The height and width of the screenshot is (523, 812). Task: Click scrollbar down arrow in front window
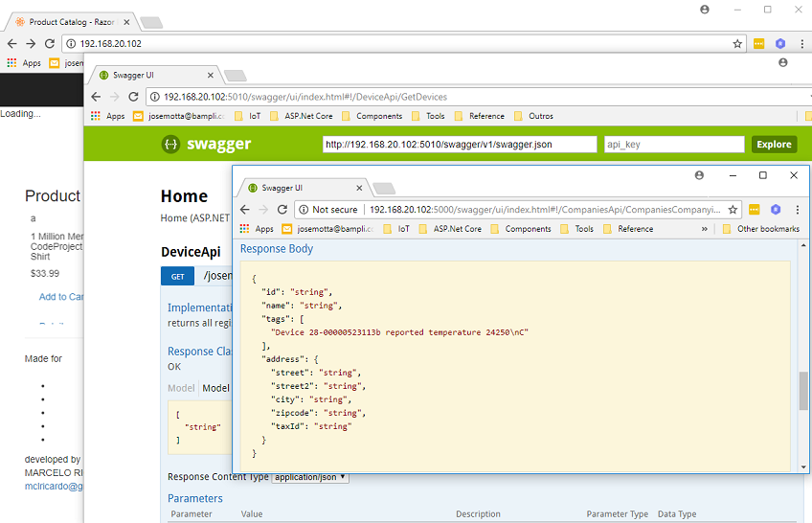tap(803, 467)
